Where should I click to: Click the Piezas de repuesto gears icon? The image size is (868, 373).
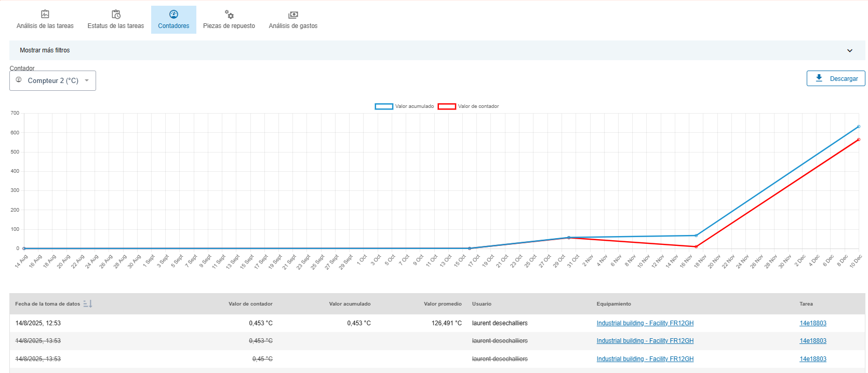pyautogui.click(x=229, y=15)
